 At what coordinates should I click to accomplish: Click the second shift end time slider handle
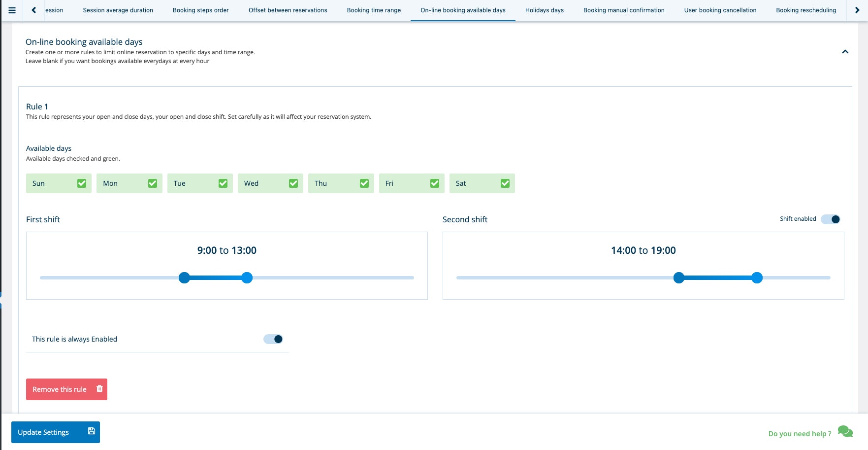click(x=757, y=277)
